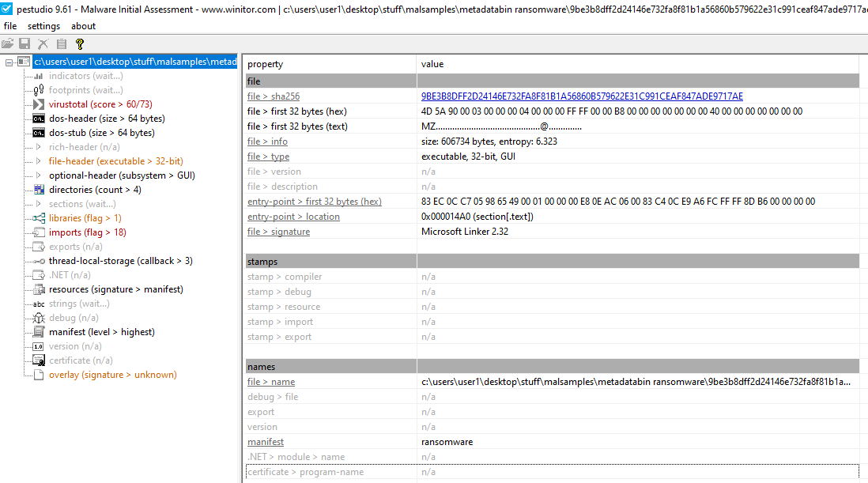Click the certificate icon
The width and height of the screenshot is (868, 483).
click(x=39, y=360)
